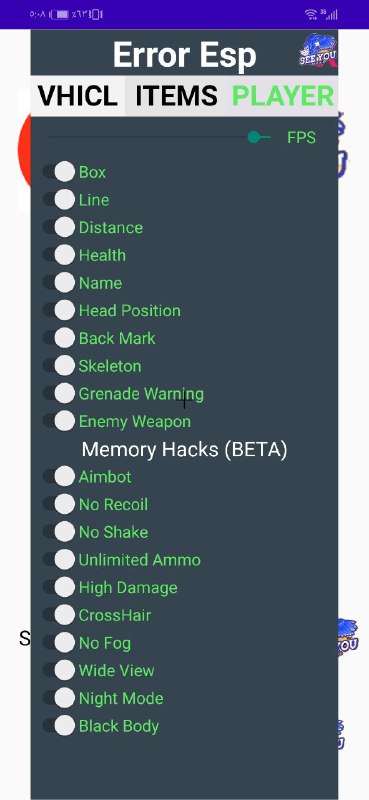Tap the See You logo icon
The height and width of the screenshot is (800, 369).
pos(317,51)
